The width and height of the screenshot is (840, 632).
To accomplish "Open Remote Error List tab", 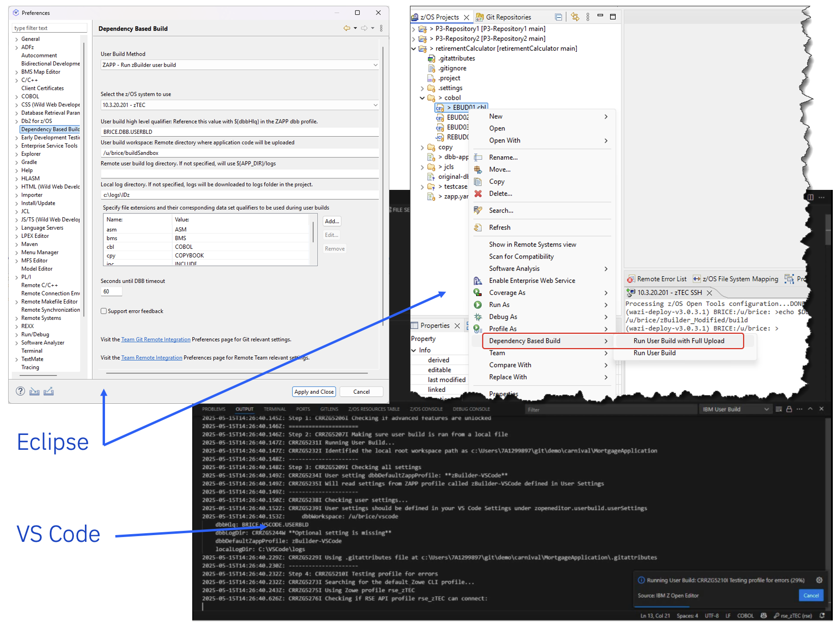I will (657, 279).
